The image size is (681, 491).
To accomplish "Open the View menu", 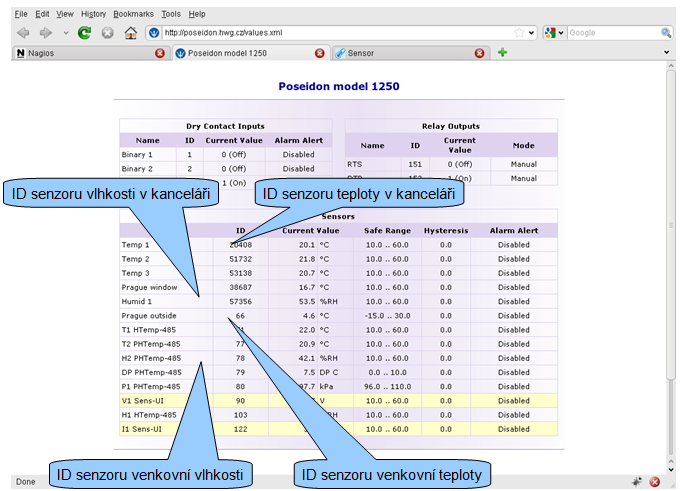I will pyautogui.click(x=65, y=14).
